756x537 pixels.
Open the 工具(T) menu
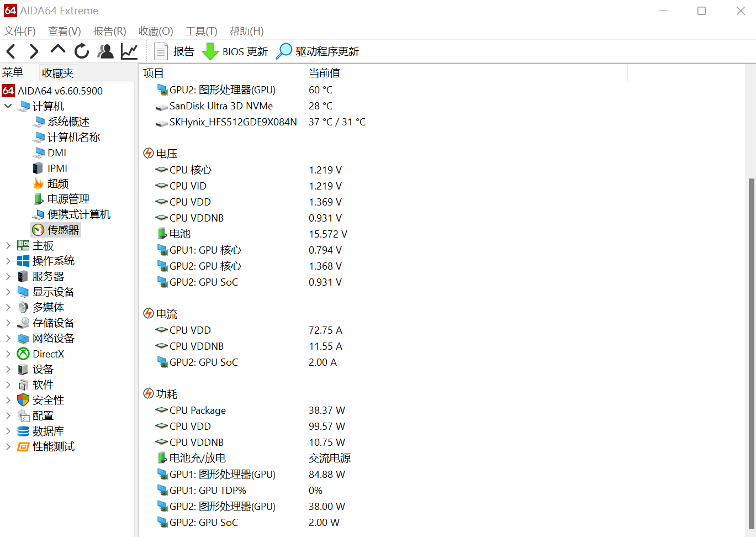(x=202, y=31)
